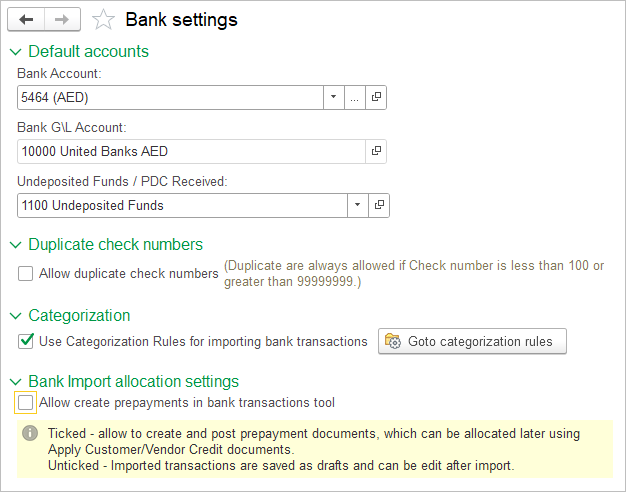Collapse the Categorization section
This screenshot has height=492, width=626.
15,316
